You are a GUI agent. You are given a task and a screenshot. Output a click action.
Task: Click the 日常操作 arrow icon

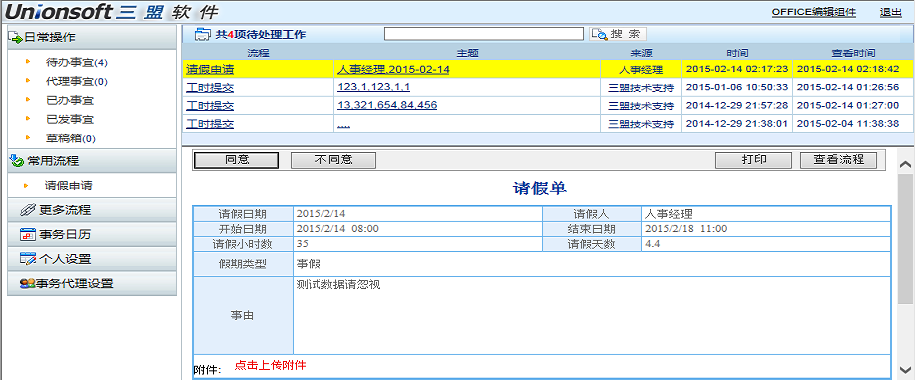[15, 38]
